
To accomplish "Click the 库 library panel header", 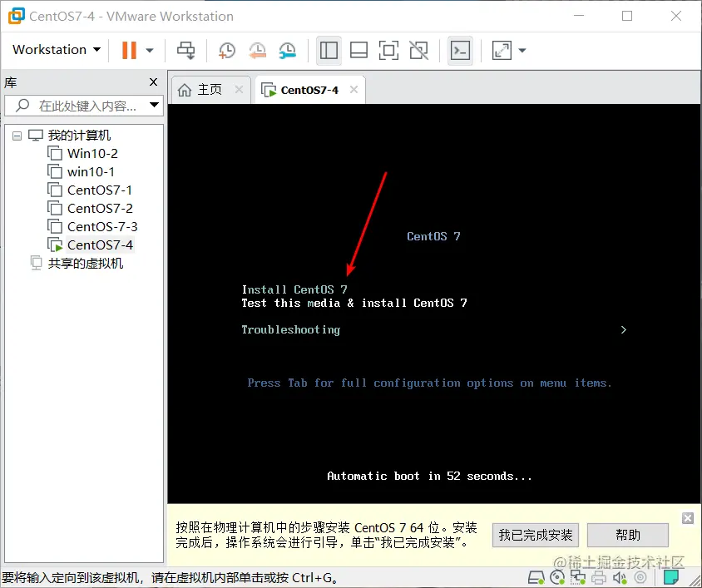I will [x=10, y=82].
